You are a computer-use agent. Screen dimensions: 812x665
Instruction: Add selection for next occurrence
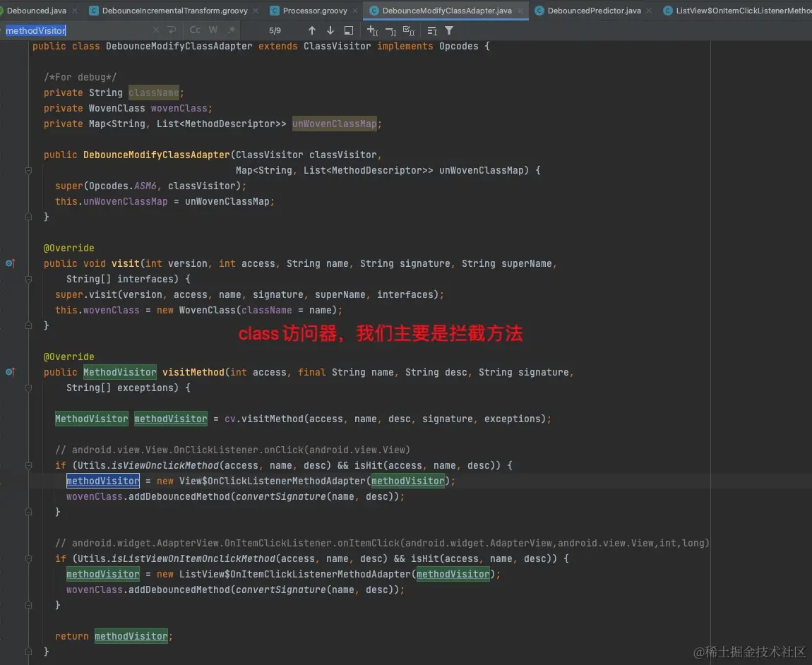[372, 30]
